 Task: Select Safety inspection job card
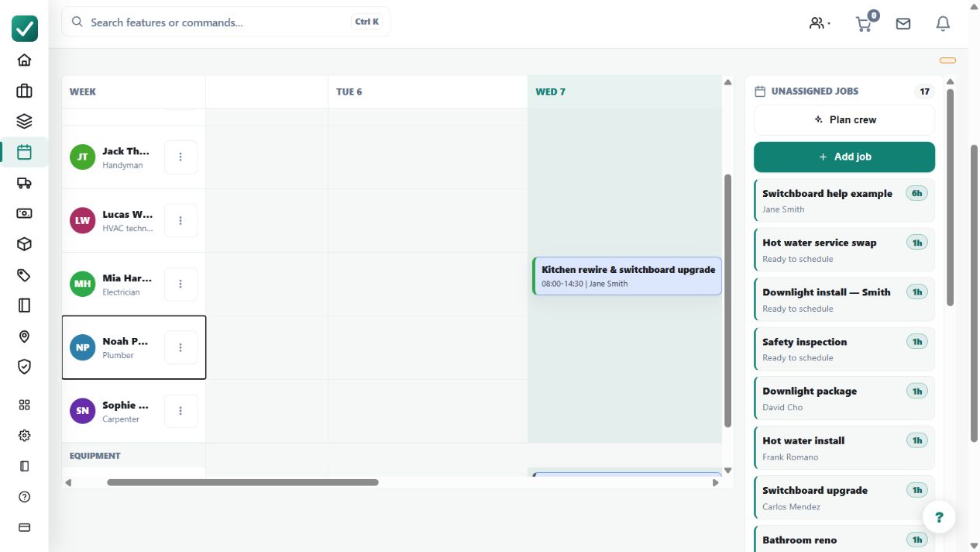coord(844,349)
